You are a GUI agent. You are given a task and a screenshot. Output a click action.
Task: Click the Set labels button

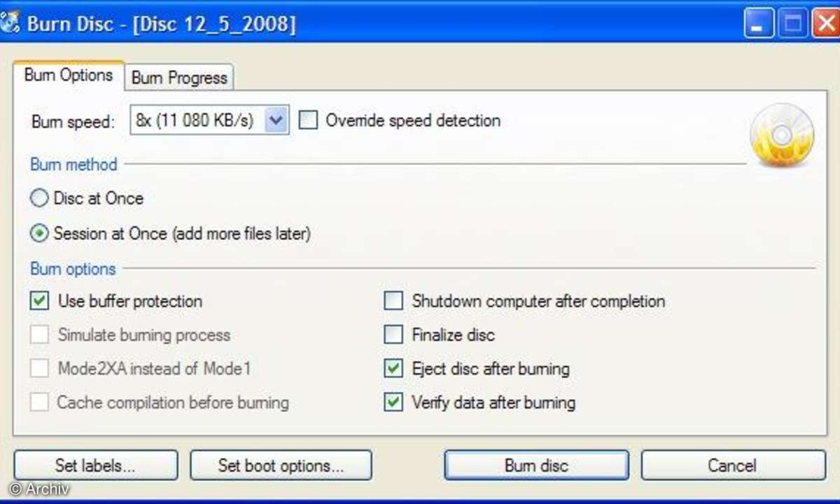click(95, 465)
